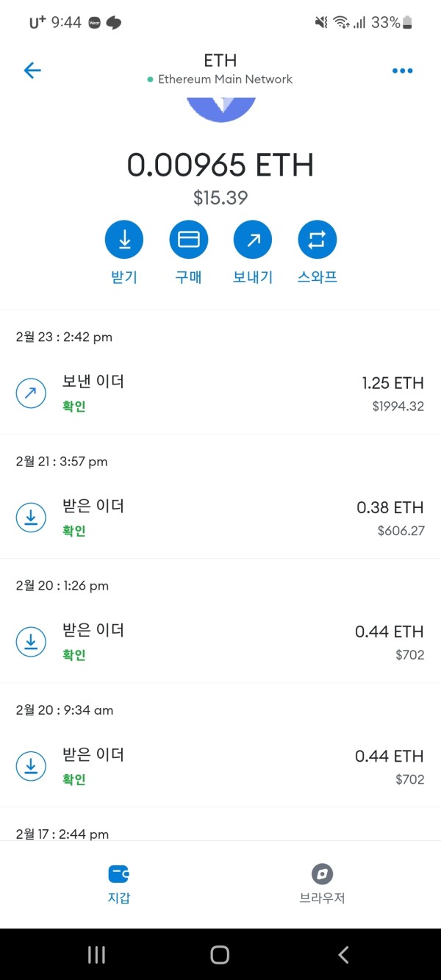Tap the receive icon on the $606.27 row

pyautogui.click(x=31, y=518)
